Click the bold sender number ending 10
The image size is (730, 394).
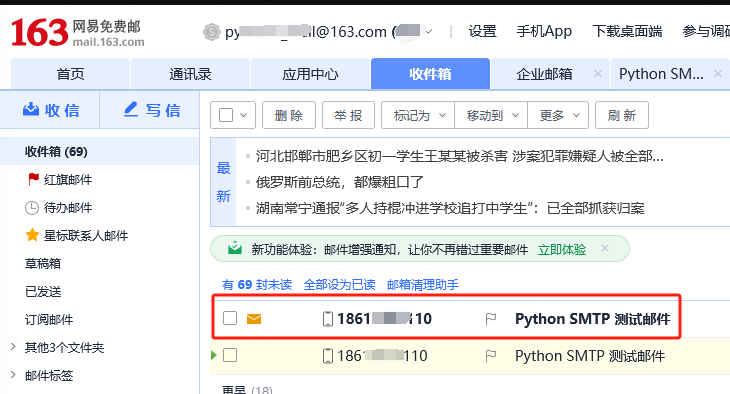[385, 319]
